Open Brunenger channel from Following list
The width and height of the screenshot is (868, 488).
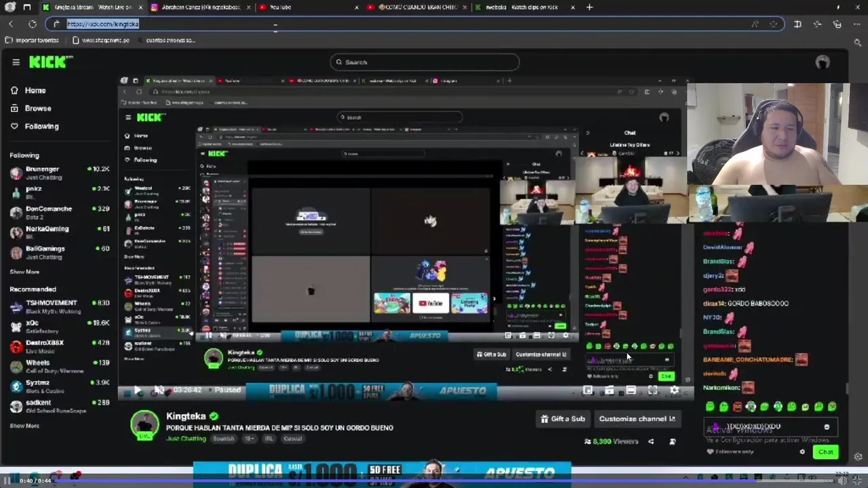pyautogui.click(x=60, y=172)
